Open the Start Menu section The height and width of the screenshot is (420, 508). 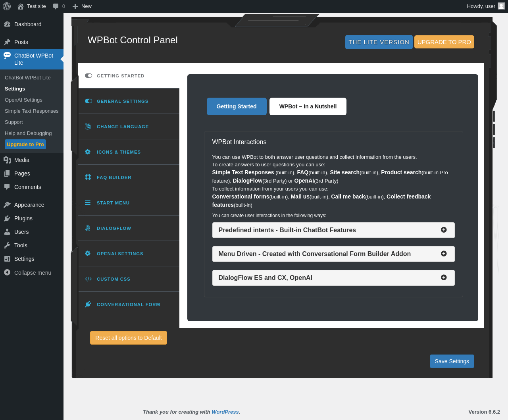pyautogui.click(x=129, y=203)
